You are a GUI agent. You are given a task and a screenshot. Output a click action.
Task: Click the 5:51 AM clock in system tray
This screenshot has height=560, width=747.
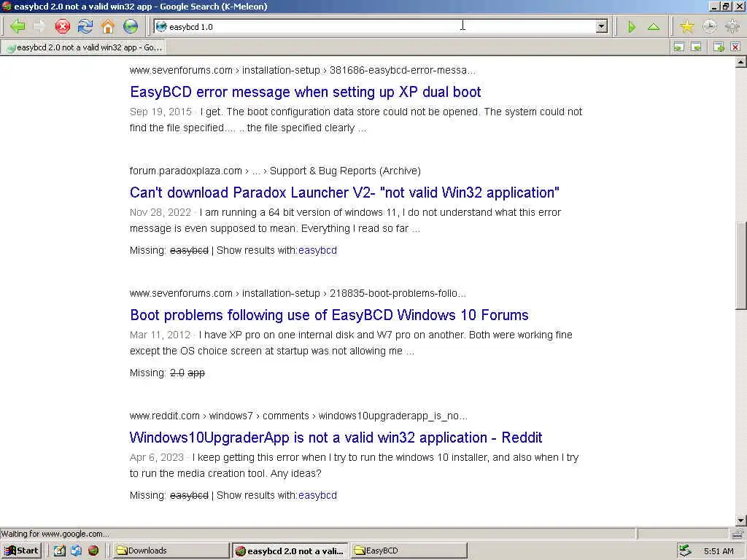pyautogui.click(x=719, y=551)
